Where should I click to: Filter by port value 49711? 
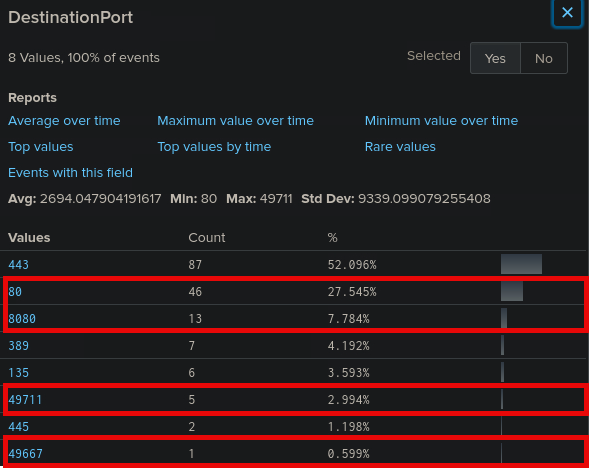pyautogui.click(x=25, y=400)
